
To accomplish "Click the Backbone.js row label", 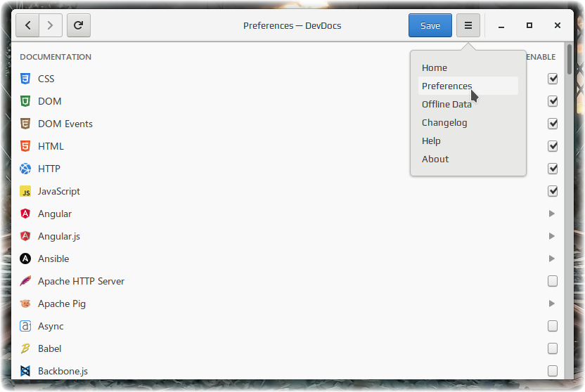I will [63, 371].
